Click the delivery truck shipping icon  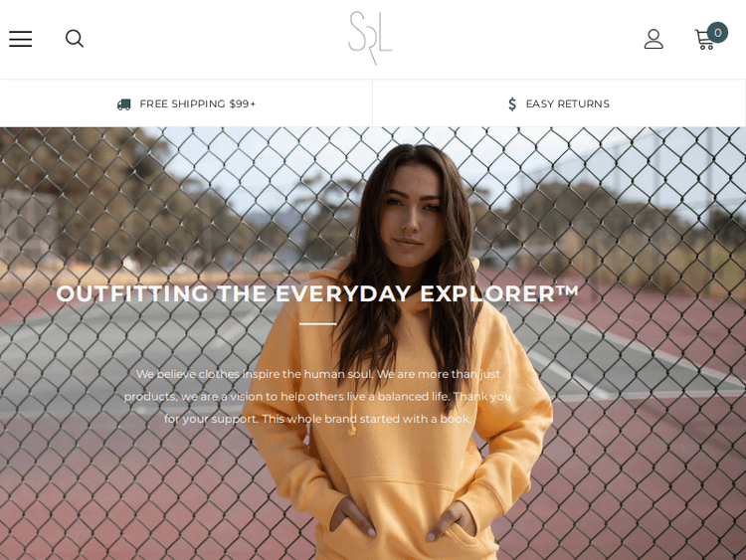coord(123,104)
